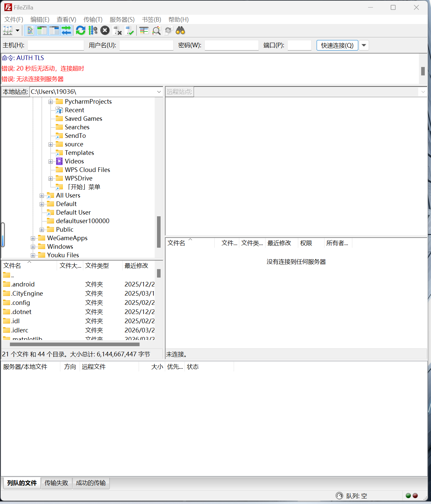
Task: Toggle the message log display
Action: coord(30,31)
